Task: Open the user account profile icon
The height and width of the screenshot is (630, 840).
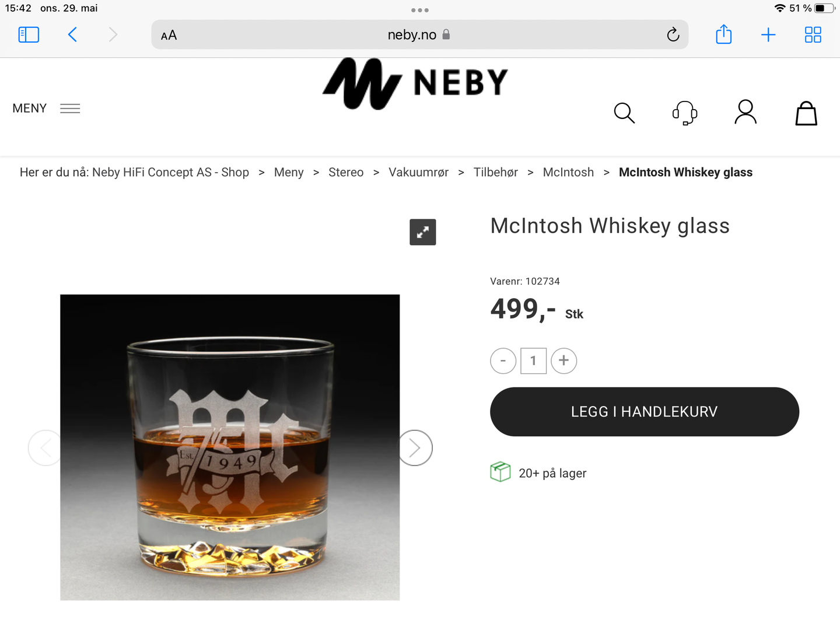Action: click(x=745, y=112)
